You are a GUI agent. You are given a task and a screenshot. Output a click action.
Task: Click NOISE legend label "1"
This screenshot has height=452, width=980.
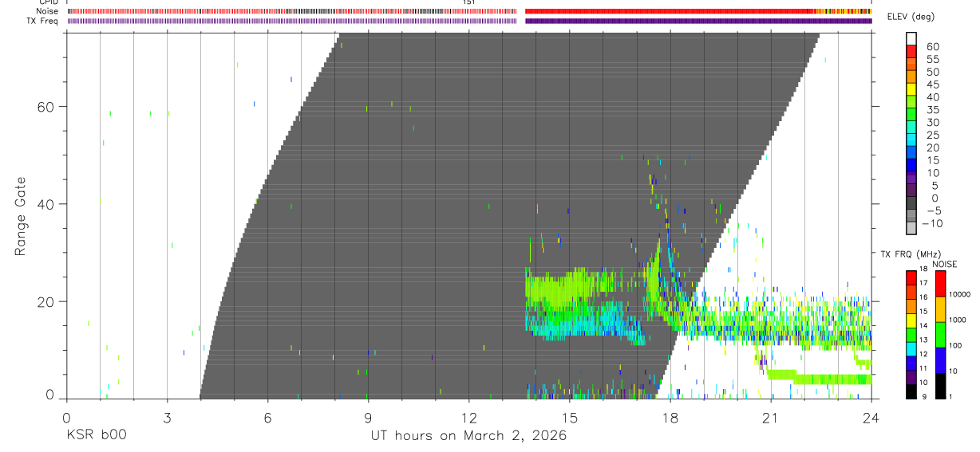tap(950, 396)
